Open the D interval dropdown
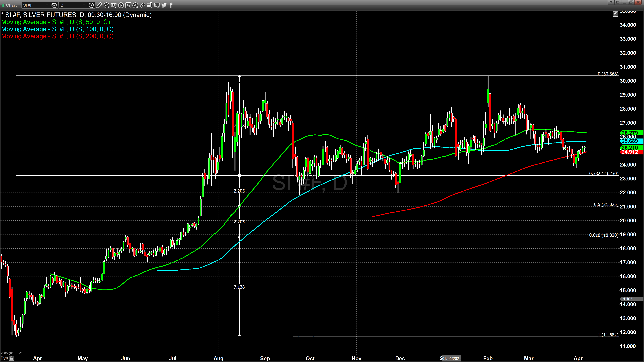644x362 pixels. 73,5
